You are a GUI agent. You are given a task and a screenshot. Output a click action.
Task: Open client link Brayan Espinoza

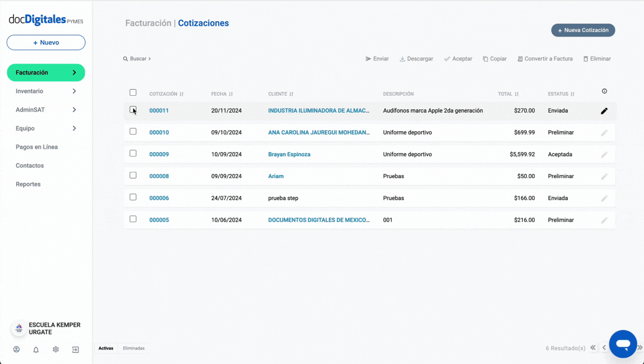(x=289, y=154)
